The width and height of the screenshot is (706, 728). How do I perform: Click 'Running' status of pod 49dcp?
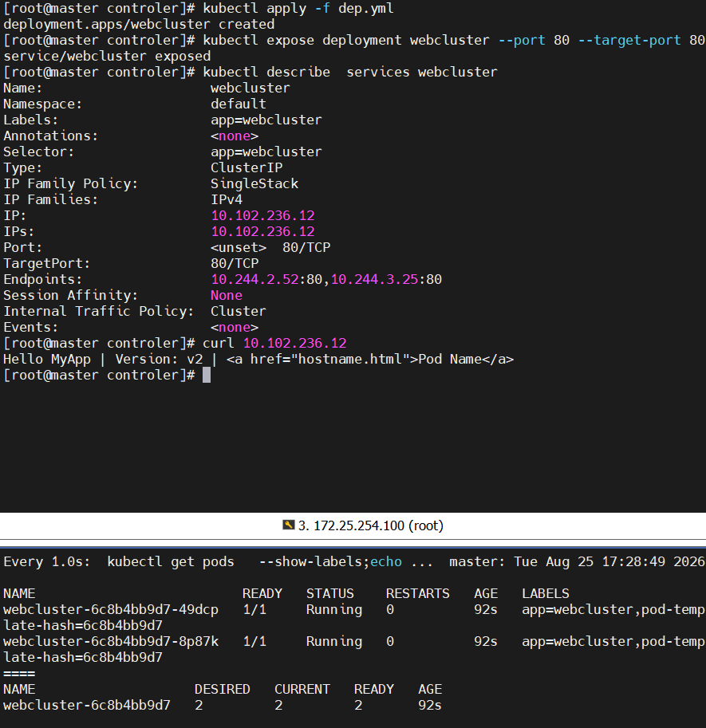point(334,609)
